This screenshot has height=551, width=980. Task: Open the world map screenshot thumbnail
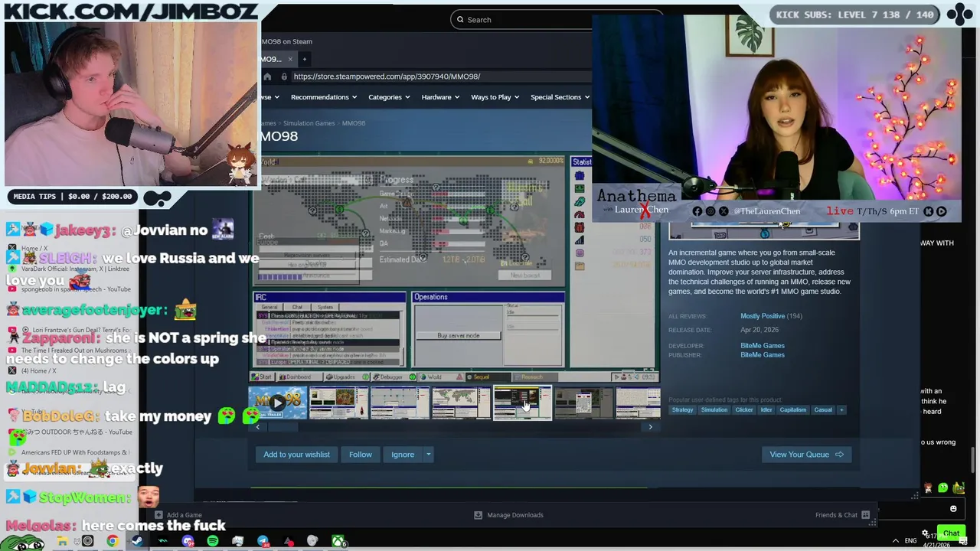point(461,403)
